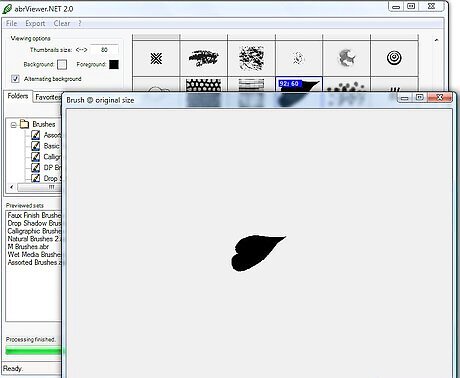The height and width of the screenshot is (378, 460).
Task: Click the Thumbnails size input field
Action: pyautogui.click(x=104, y=50)
